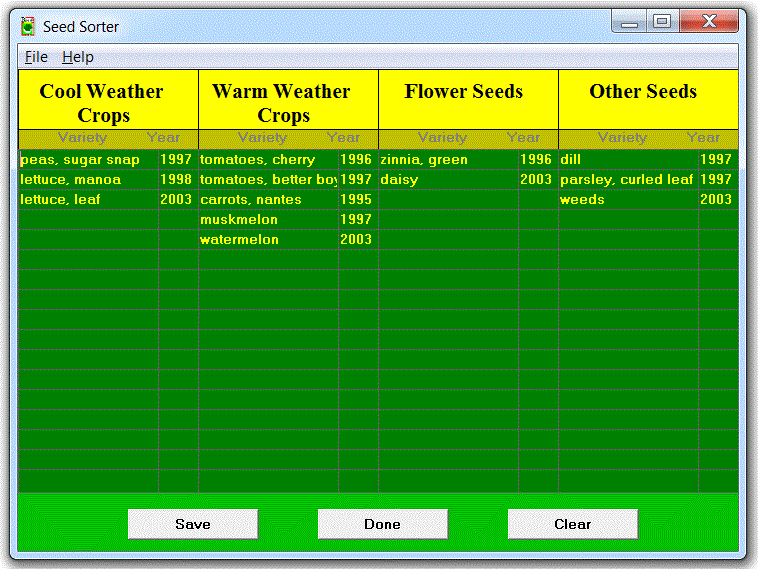Click the year 1996 beside zinnia, green
Screen dimensions: 758x569
pyautogui.click(x=538, y=160)
